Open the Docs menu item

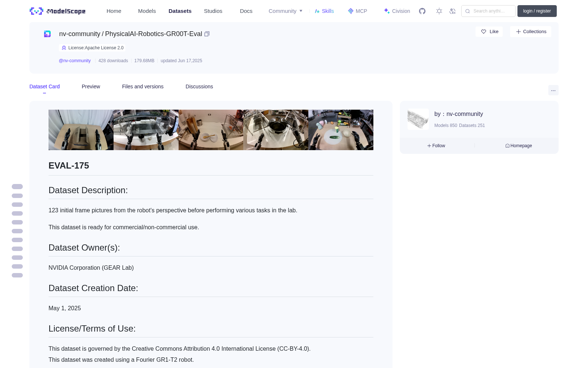[x=246, y=11]
